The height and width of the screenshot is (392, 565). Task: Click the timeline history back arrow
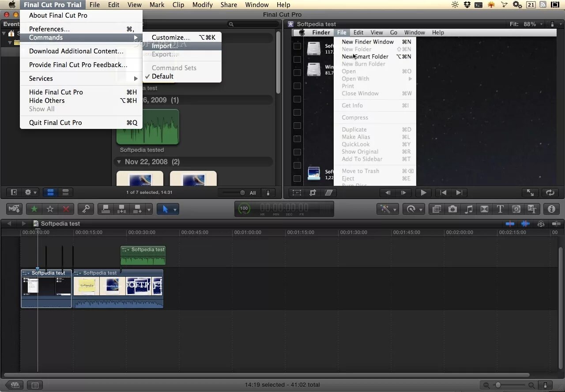click(x=9, y=223)
